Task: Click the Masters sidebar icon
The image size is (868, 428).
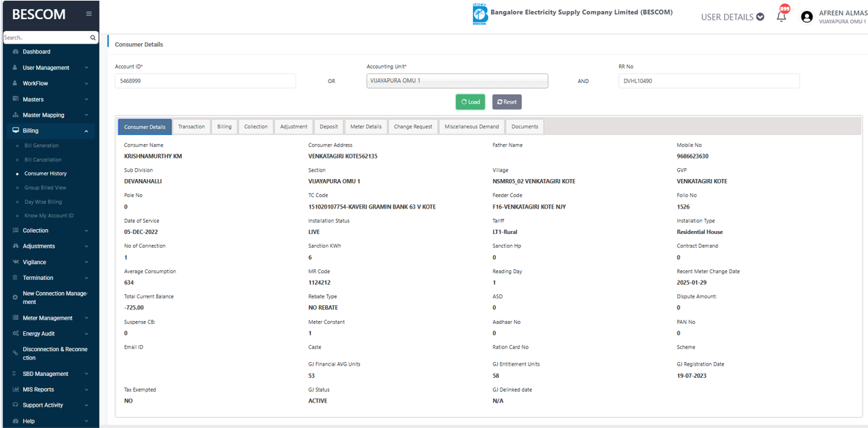Action: click(15, 99)
